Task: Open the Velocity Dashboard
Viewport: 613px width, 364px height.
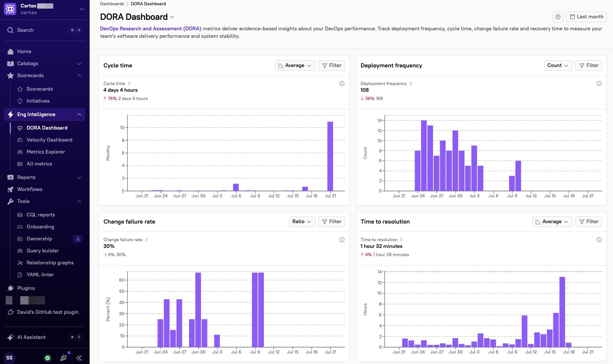Action: point(49,140)
